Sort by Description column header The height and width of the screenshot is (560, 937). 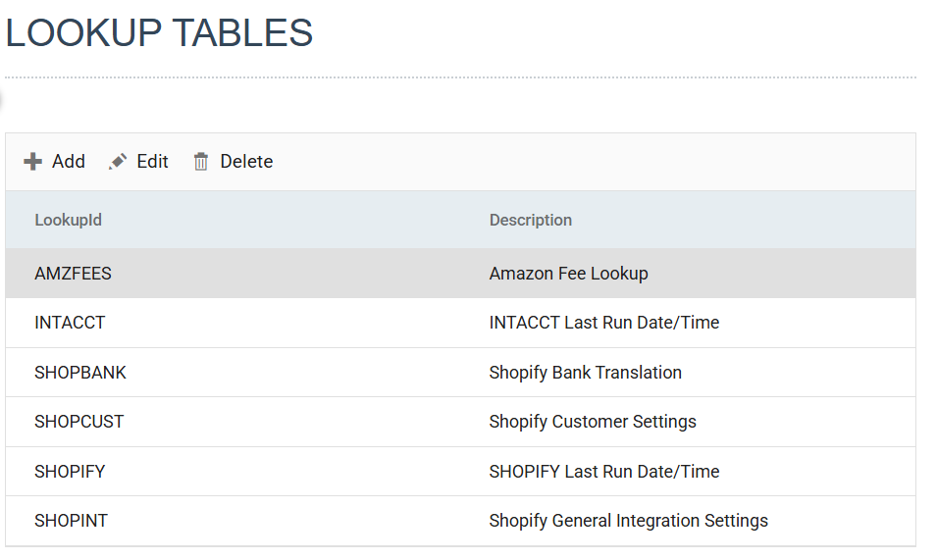531,220
